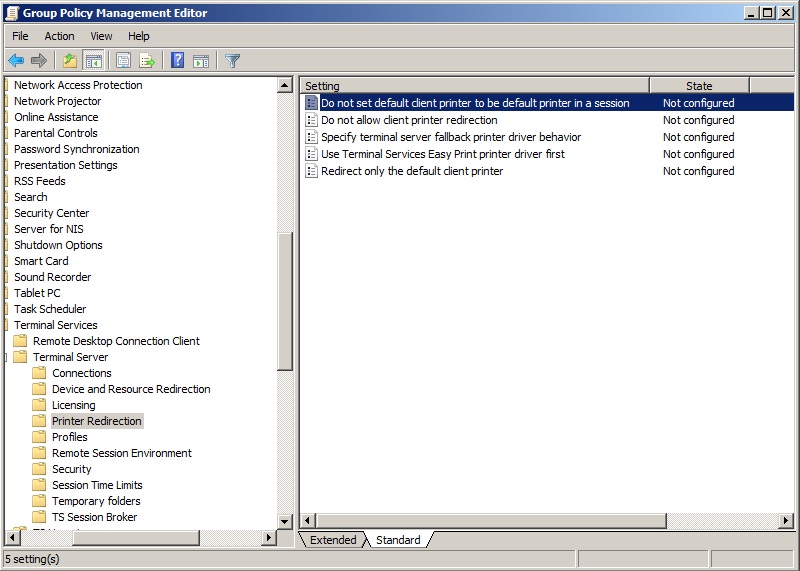Image resolution: width=800 pixels, height=571 pixels.
Task: Select 'Do not allow client printer redirection' setting
Action: [x=409, y=120]
